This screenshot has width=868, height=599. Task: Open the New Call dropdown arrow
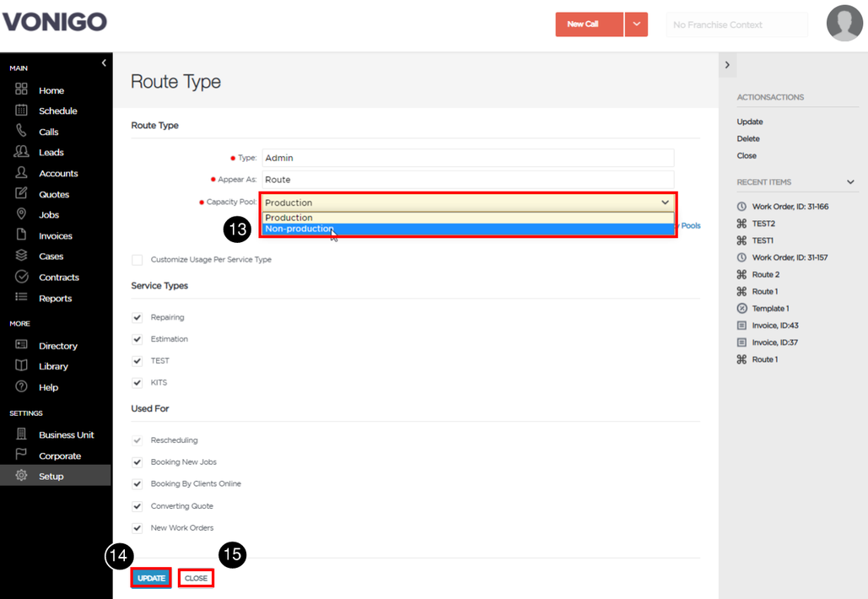pyautogui.click(x=636, y=24)
